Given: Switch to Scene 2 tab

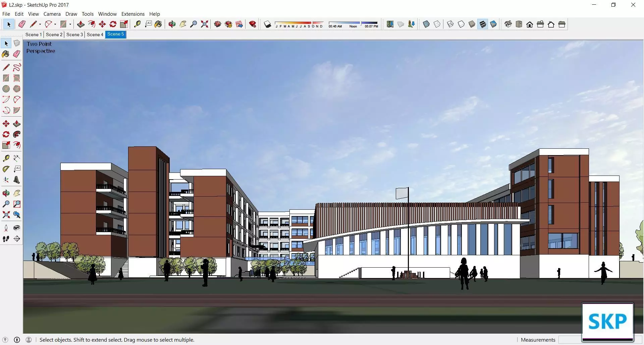Looking at the screenshot, I should pos(54,34).
